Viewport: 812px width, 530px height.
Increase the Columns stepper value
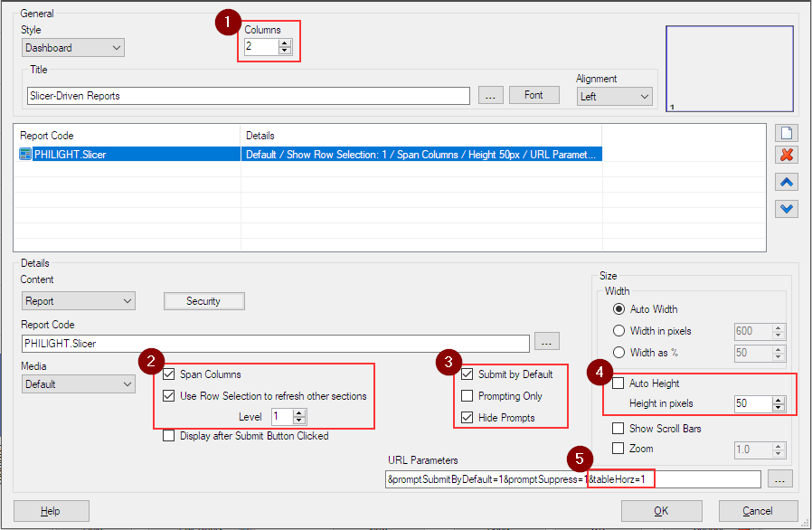pos(284,43)
